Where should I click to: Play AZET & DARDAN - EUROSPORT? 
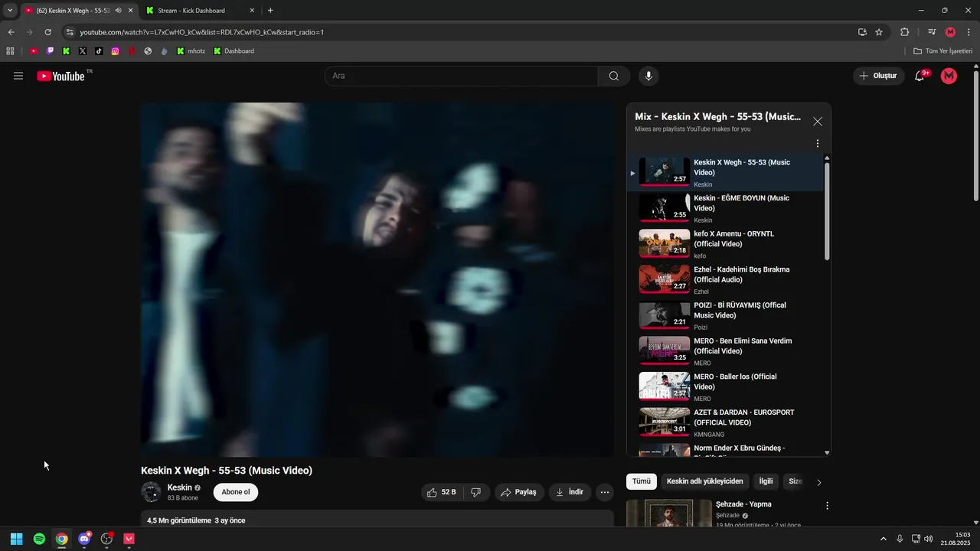[x=727, y=422]
